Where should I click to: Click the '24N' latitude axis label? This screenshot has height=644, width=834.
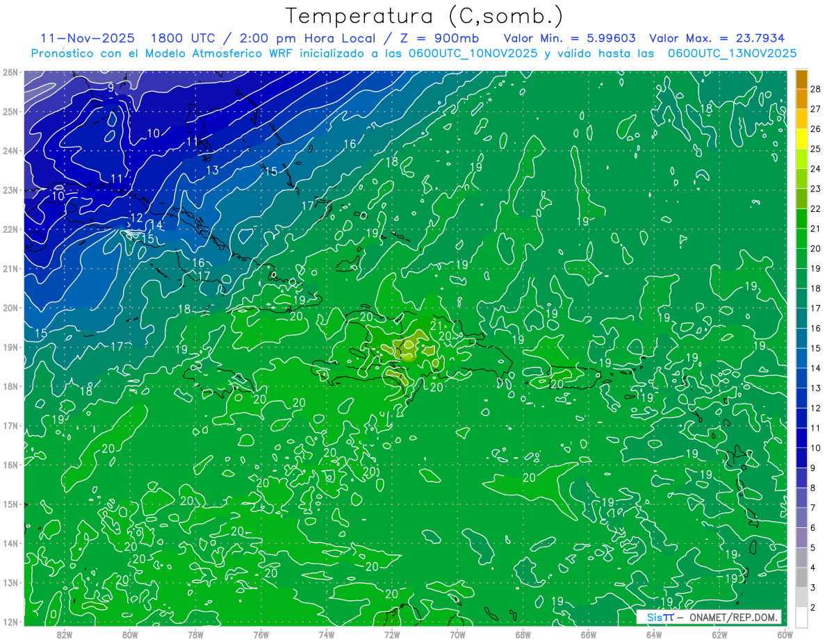(10, 151)
